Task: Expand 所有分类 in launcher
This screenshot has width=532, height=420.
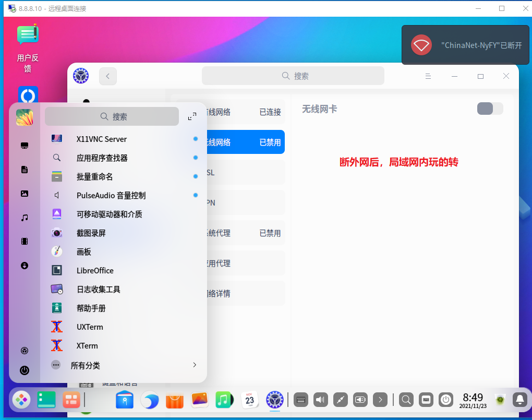Action: click(124, 365)
